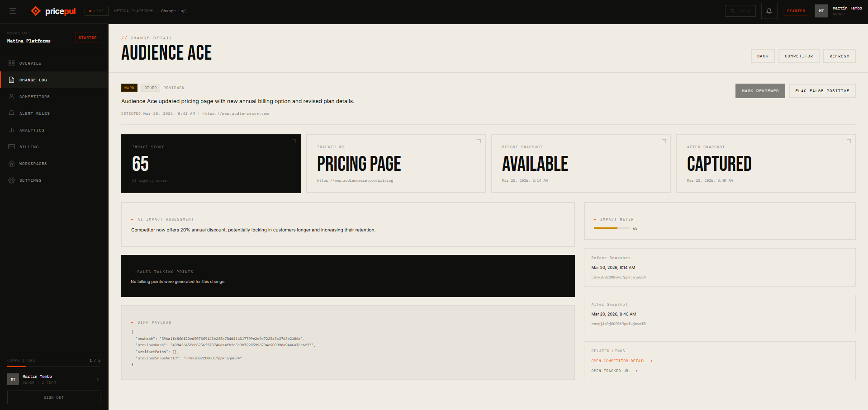Click the REVIEWED status label
The width and height of the screenshot is (868, 410).
(174, 88)
